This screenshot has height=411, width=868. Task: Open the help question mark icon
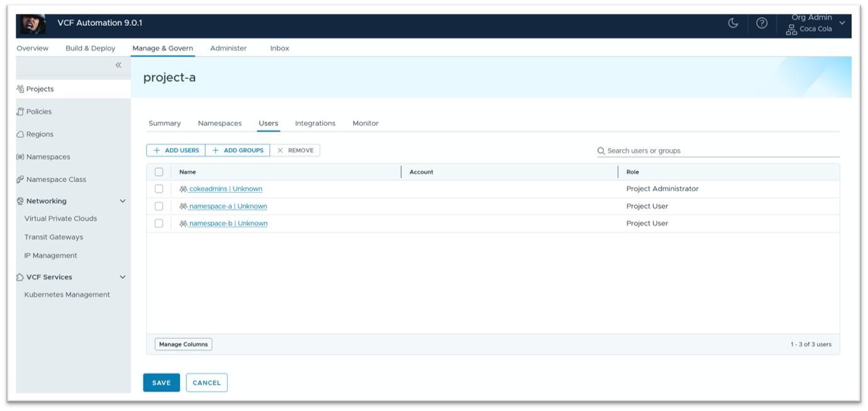762,23
